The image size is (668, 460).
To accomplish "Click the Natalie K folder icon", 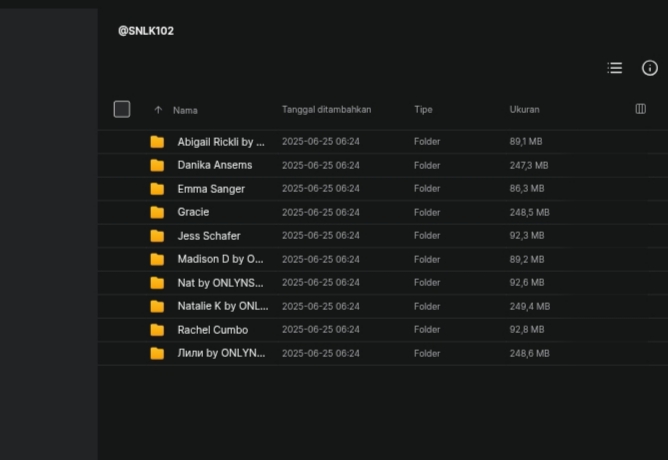I will [157, 306].
